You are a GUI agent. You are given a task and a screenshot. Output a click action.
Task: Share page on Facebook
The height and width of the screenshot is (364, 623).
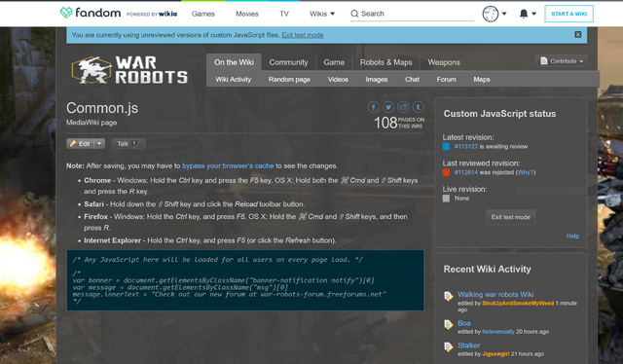coord(373,107)
